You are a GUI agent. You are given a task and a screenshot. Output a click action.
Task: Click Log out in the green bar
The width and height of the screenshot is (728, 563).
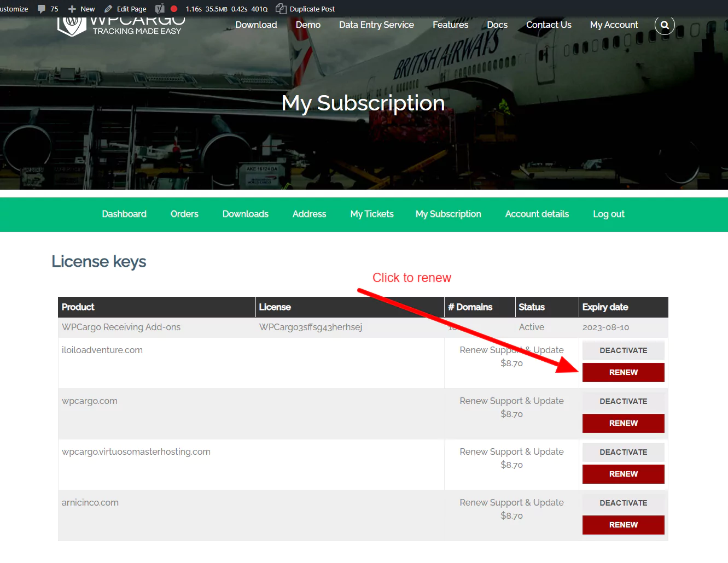(x=608, y=214)
